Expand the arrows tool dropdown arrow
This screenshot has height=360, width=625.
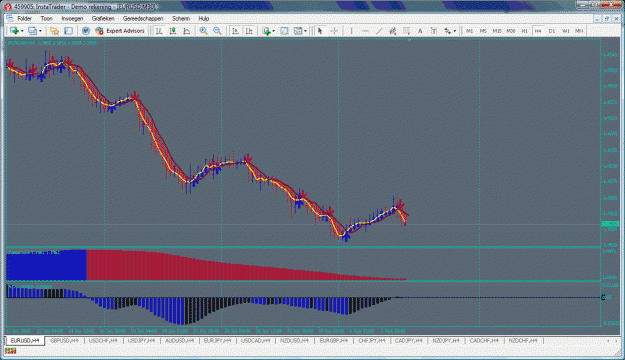455,31
